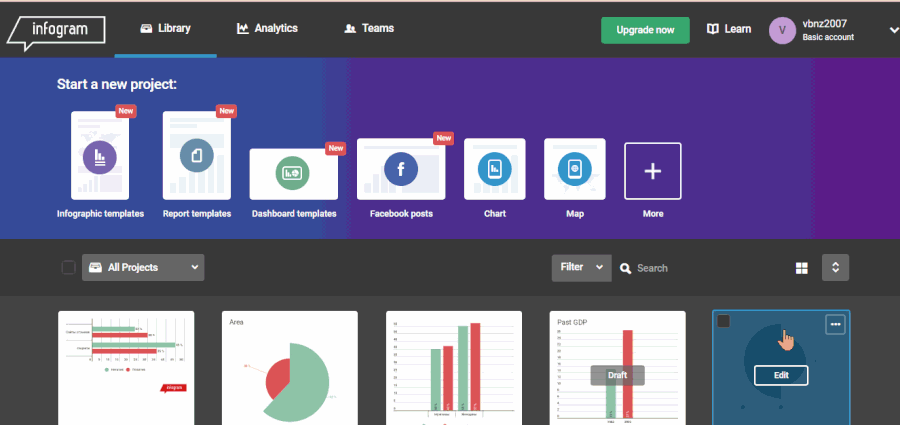The height and width of the screenshot is (425, 900).
Task: Click the More plus tile
Action: [652, 171]
